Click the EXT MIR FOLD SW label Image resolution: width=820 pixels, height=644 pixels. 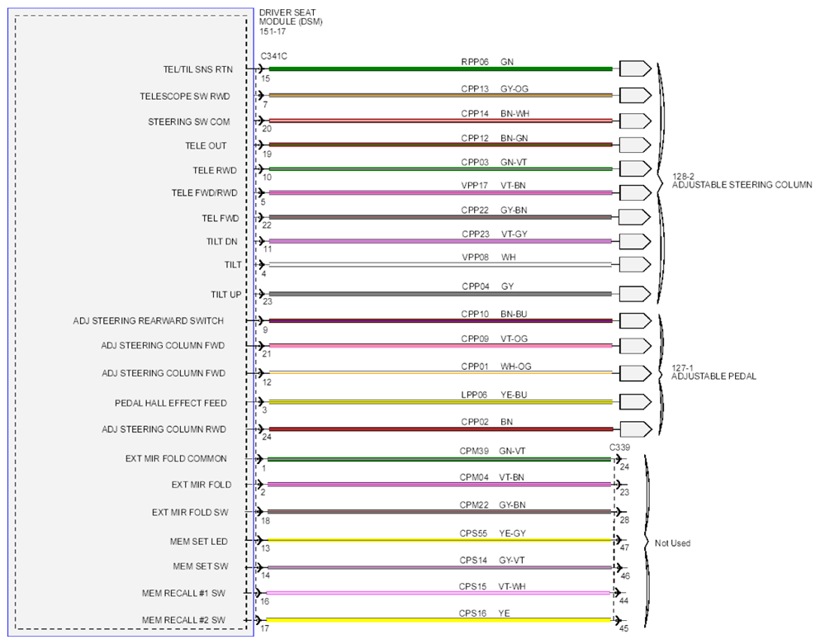191,512
